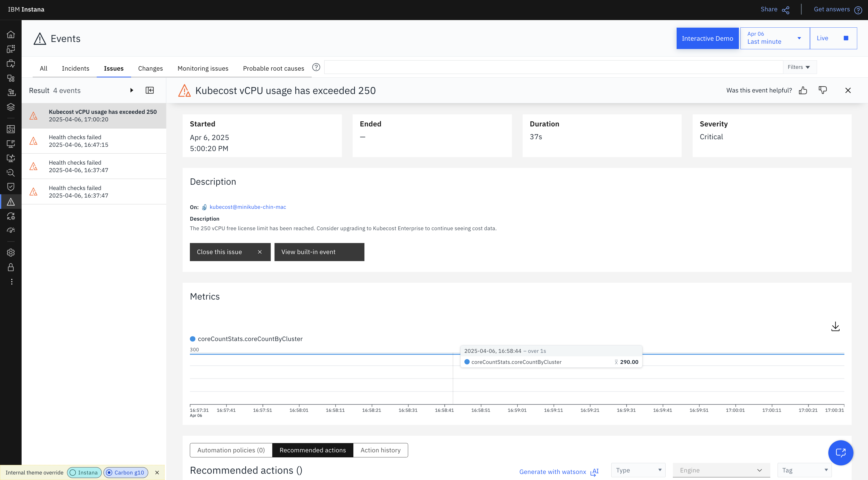The image size is (868, 480).
Task: Click the Share icon in top bar
Action: [785, 10]
